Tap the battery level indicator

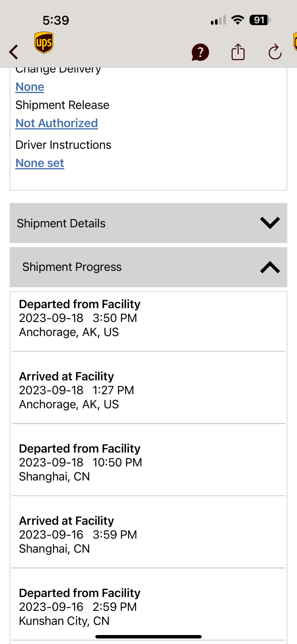pos(260,20)
